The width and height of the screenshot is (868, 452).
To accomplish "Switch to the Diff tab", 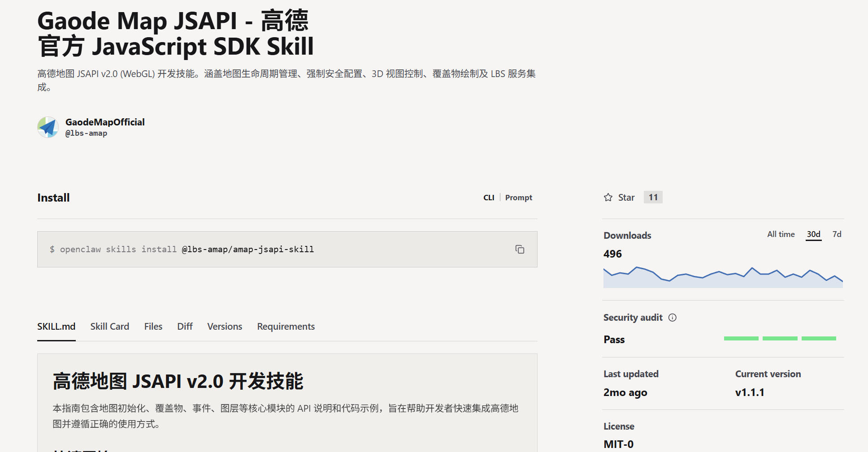I will [185, 327].
